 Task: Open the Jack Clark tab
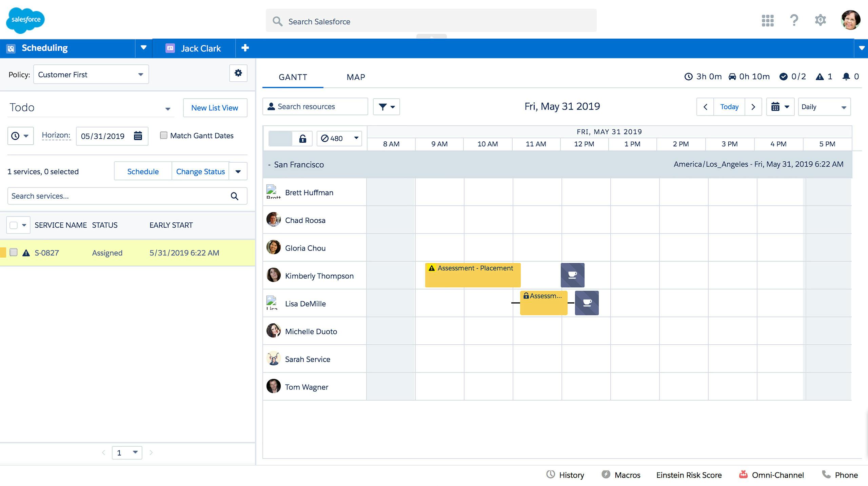(200, 48)
